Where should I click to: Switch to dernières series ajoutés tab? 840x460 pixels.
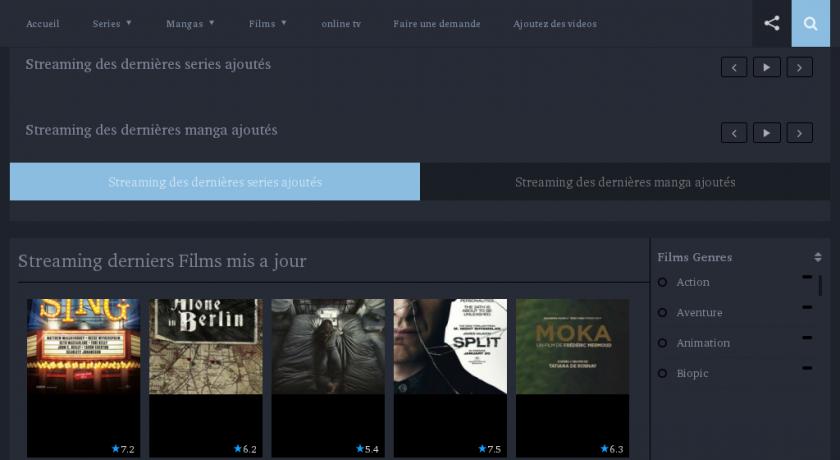(x=215, y=182)
